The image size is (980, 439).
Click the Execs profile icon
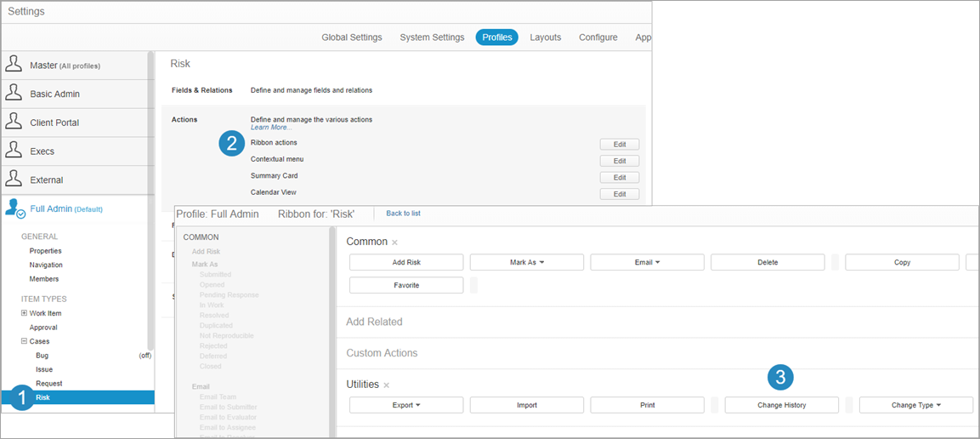tap(14, 151)
